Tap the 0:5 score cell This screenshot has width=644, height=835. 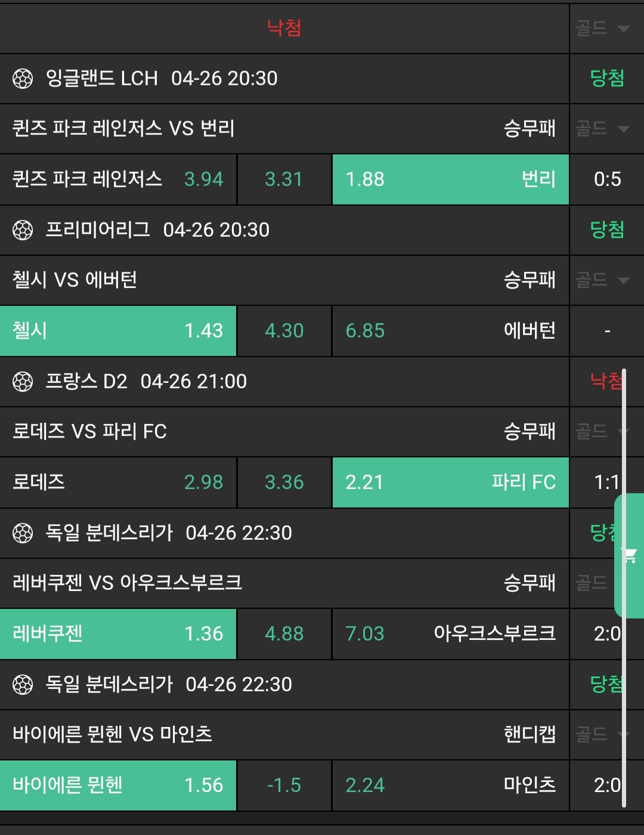point(607,179)
